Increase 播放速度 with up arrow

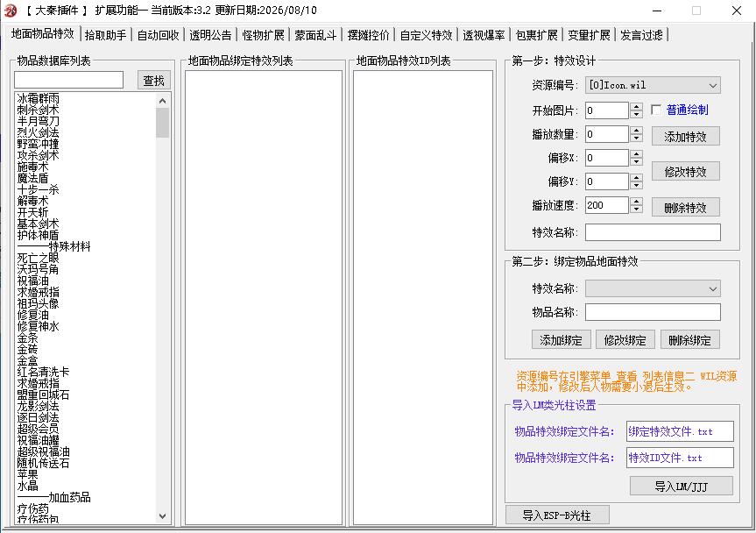(x=636, y=201)
